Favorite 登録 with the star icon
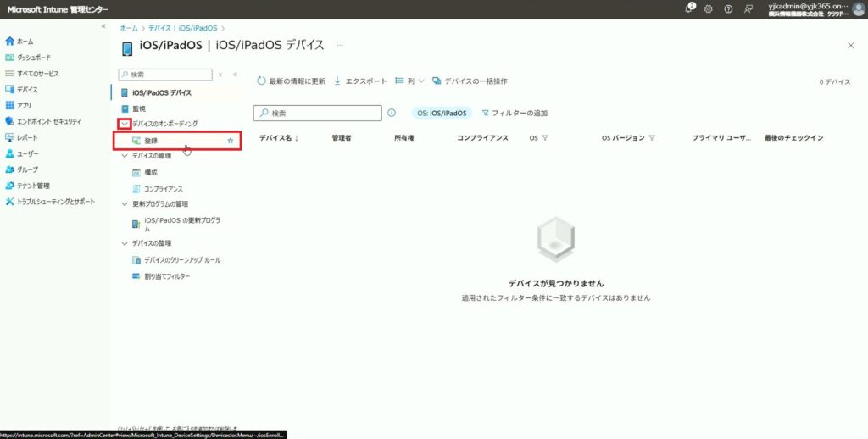This screenshot has height=439, width=868. pos(231,142)
